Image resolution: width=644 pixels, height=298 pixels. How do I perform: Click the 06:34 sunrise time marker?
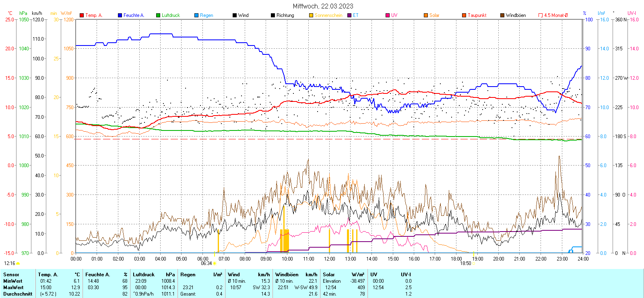[x=206, y=263]
